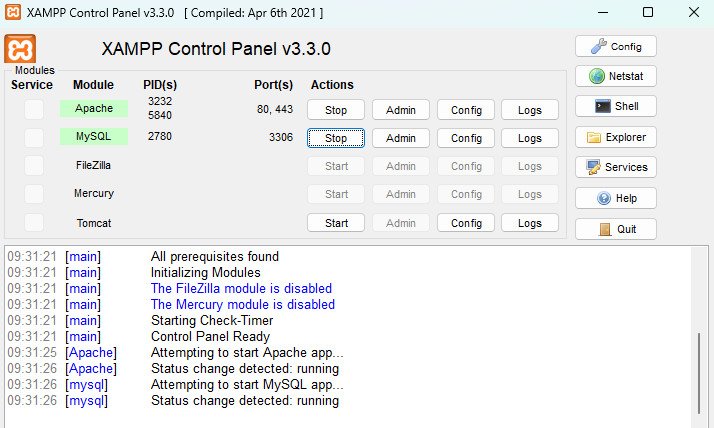Toggle MySQL service checkbox
This screenshot has height=428, width=714.
tap(34, 138)
